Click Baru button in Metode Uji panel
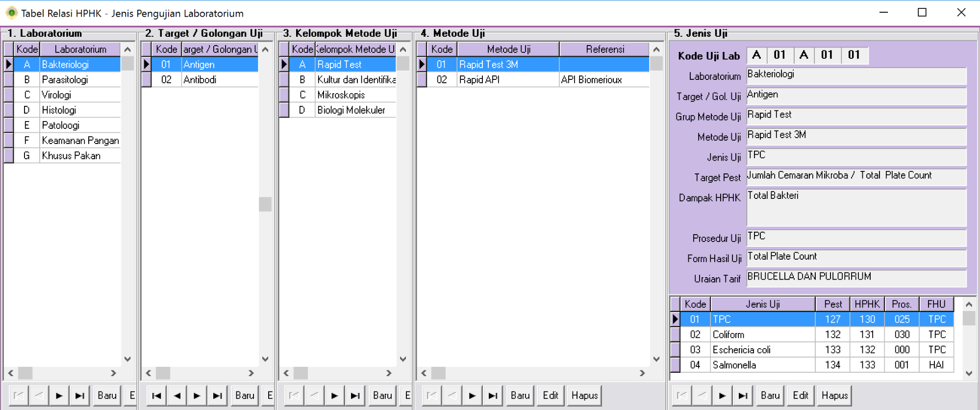This screenshot has height=410, width=980. (x=520, y=395)
